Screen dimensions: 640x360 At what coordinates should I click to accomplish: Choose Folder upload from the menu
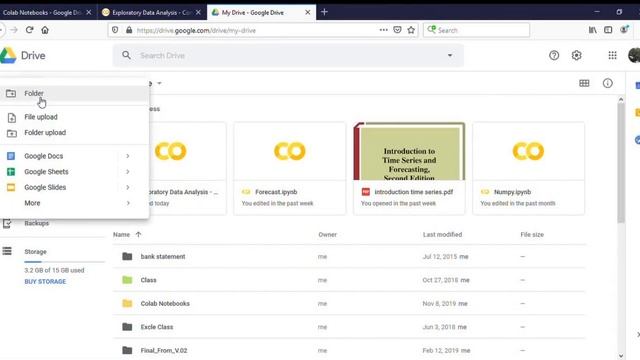[74, 133]
